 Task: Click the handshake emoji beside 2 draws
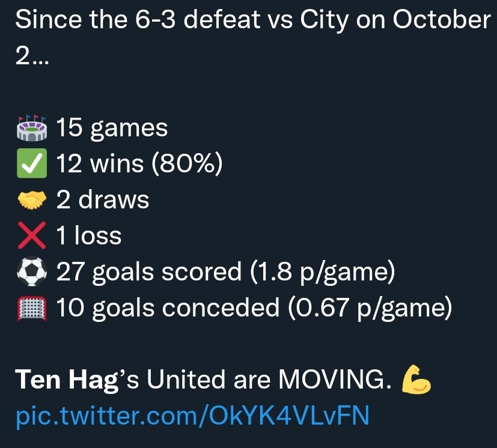32,200
